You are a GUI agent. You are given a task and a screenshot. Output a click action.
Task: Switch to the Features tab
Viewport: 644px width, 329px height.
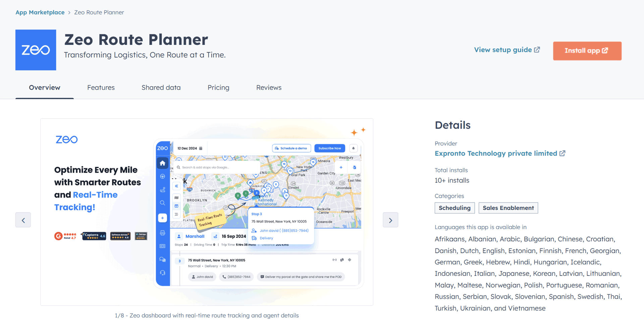(101, 88)
